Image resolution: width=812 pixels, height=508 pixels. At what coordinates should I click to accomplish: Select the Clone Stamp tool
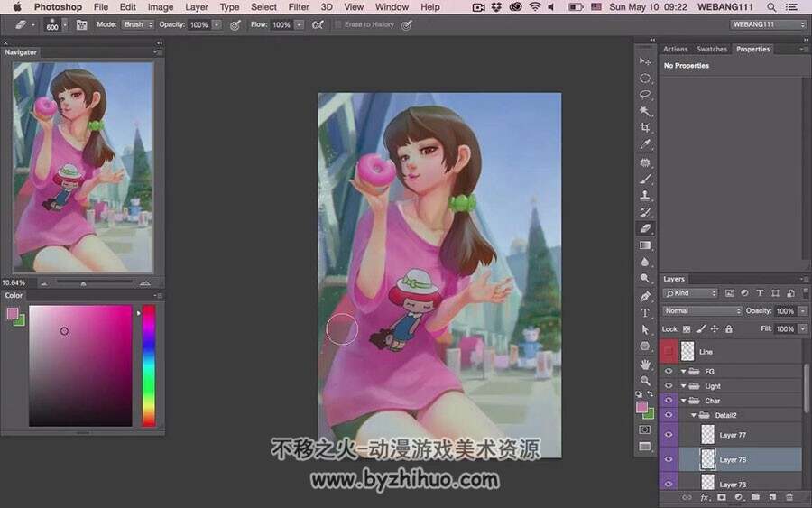[x=645, y=195]
